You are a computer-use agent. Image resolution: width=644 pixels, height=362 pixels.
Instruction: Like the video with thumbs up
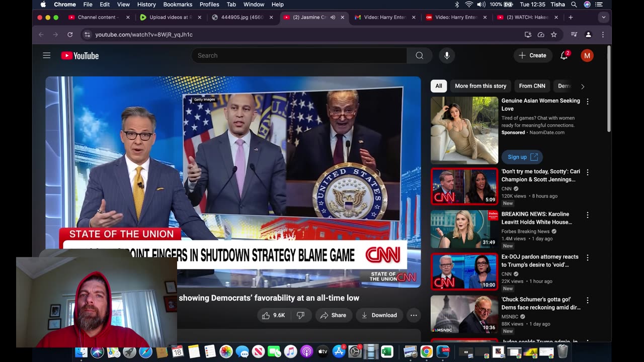coord(273,315)
